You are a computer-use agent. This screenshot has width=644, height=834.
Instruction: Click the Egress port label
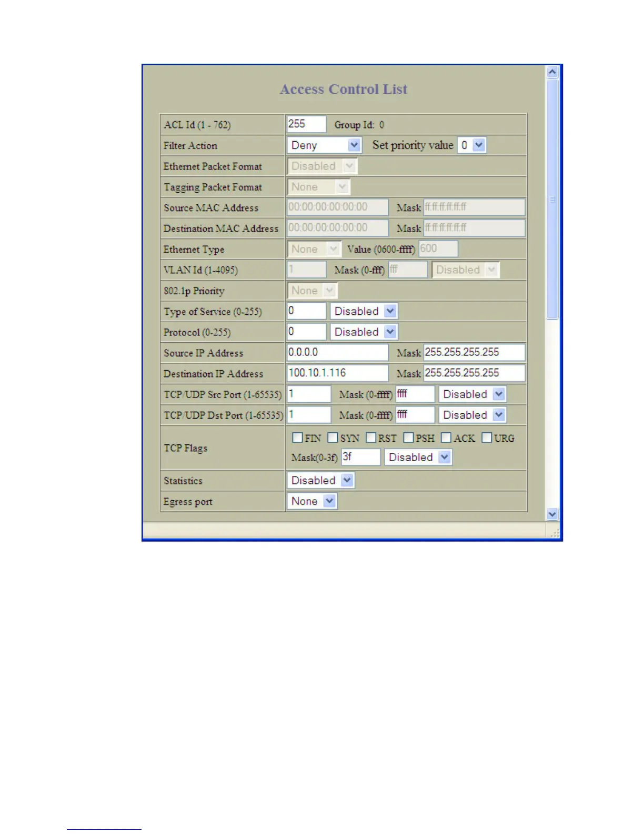click(x=188, y=502)
